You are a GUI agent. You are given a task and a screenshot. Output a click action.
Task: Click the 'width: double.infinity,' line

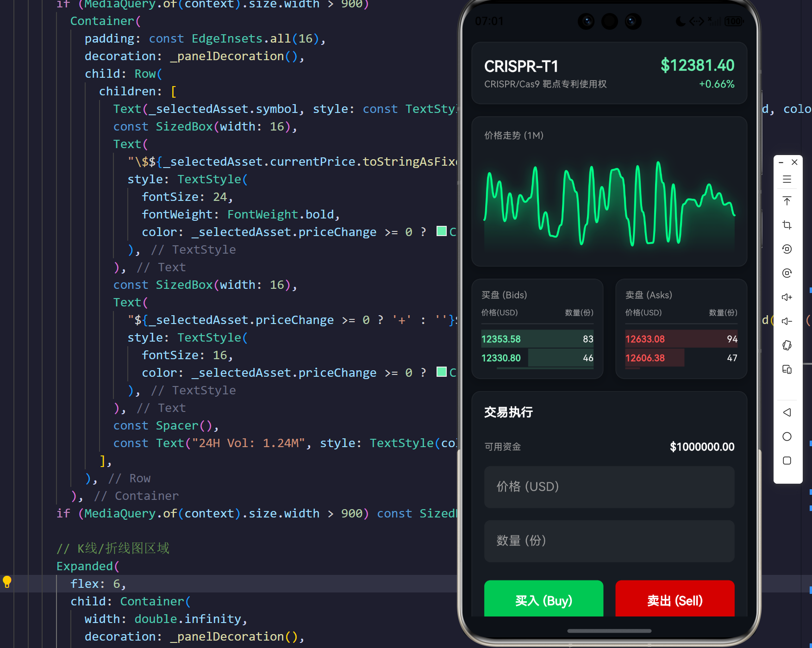click(x=166, y=619)
